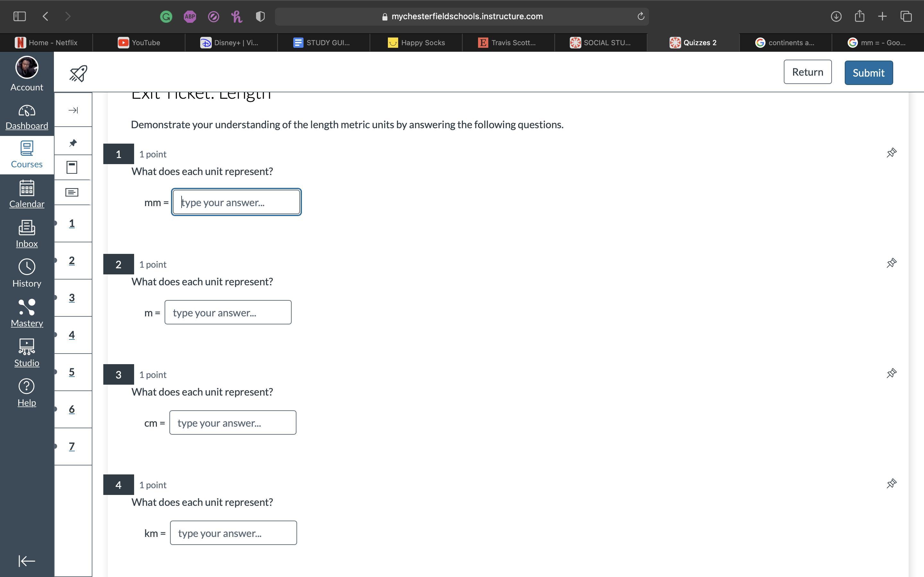Collapse the question navigator panel arrow
The image size is (924, 577).
coord(73,110)
